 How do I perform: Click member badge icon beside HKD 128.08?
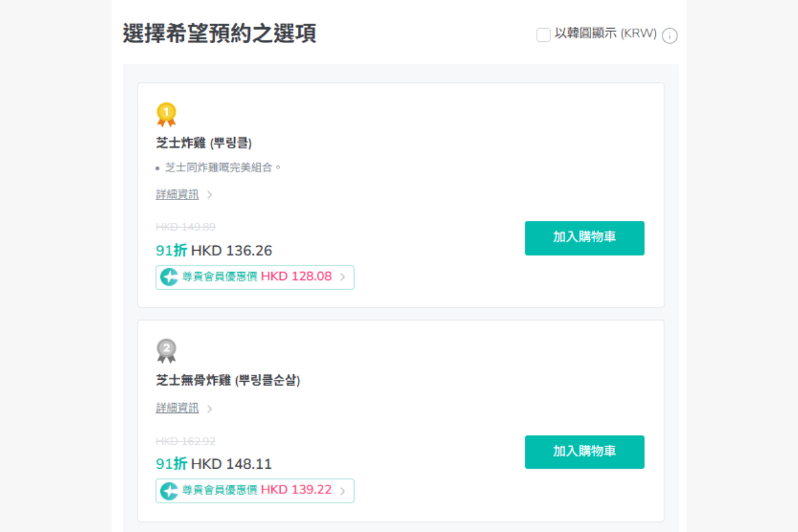[x=169, y=277]
